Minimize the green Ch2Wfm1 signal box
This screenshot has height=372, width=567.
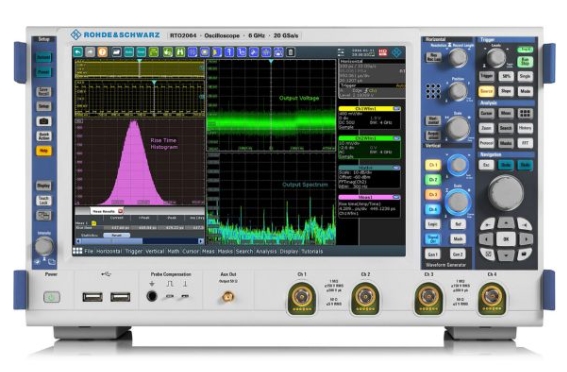[397, 138]
